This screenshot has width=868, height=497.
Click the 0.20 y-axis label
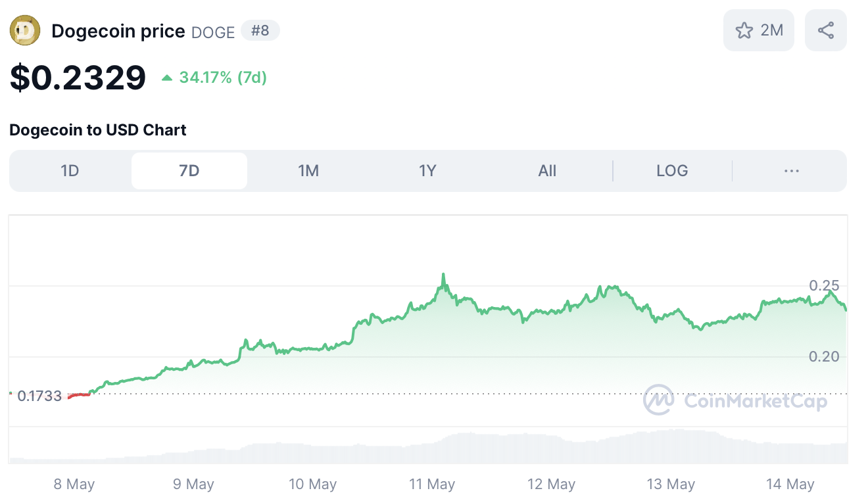pyautogui.click(x=824, y=356)
